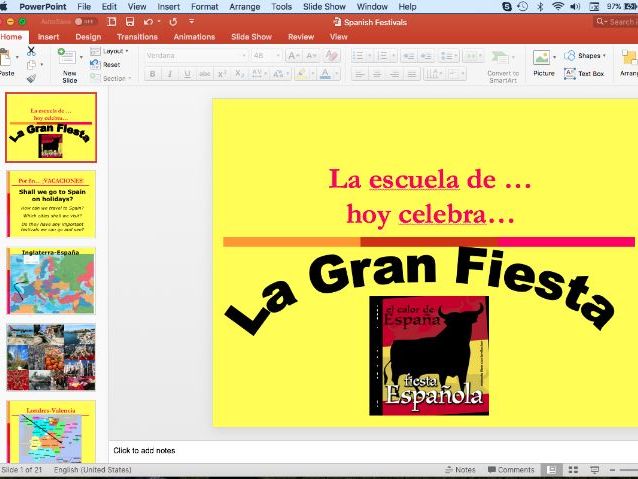
Task: Toggle Superscript formatting
Action: click(x=222, y=74)
